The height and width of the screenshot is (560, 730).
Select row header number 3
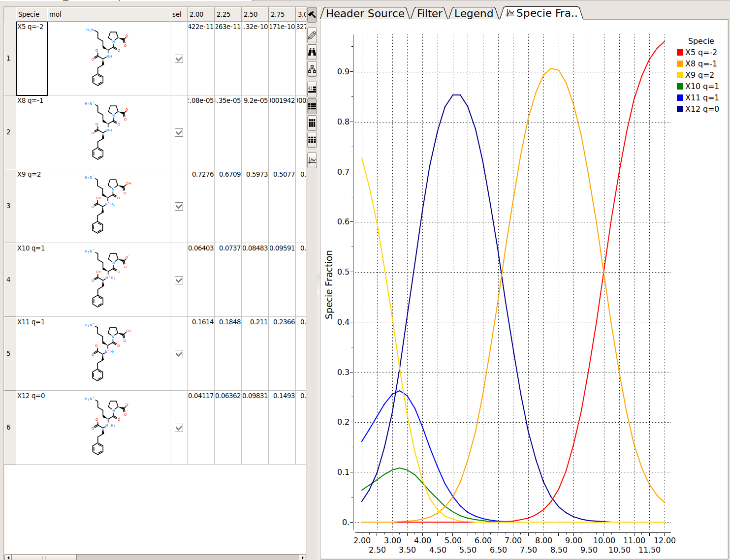pos(10,206)
